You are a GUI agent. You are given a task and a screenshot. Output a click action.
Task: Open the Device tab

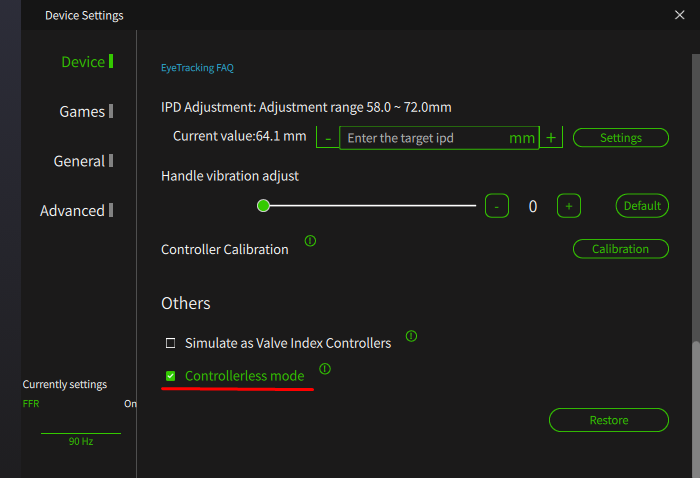83,62
